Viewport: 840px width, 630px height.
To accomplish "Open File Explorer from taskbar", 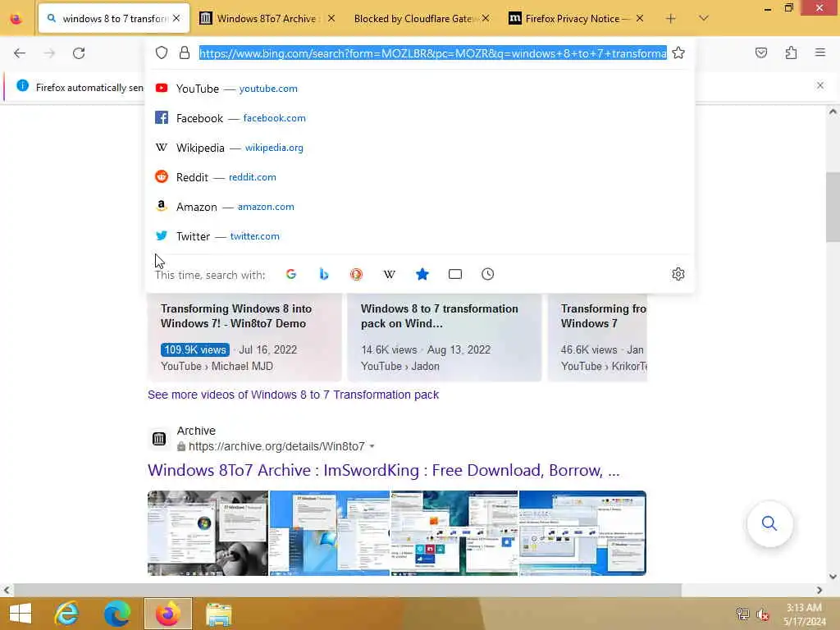I will click(218, 614).
